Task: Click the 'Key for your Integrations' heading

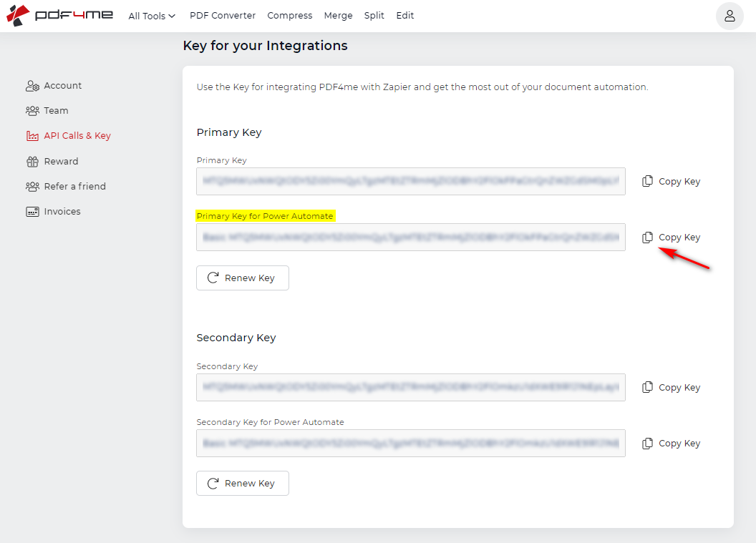Action: tap(265, 46)
